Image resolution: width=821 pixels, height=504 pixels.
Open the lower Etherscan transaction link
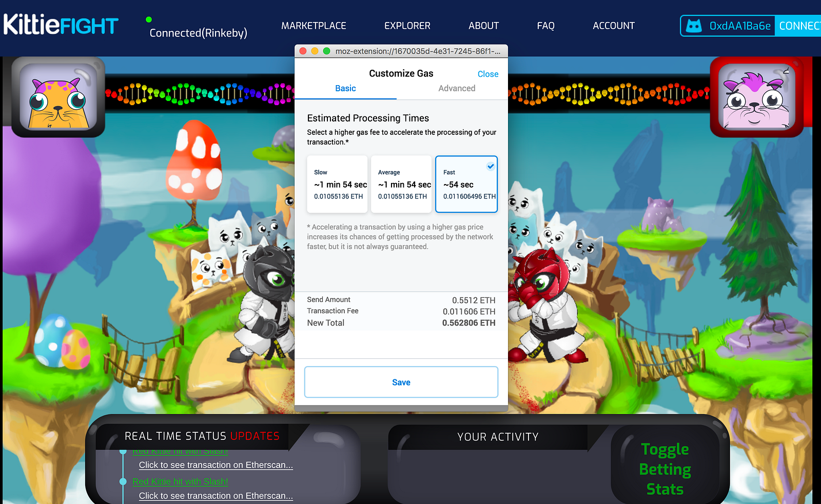216,496
